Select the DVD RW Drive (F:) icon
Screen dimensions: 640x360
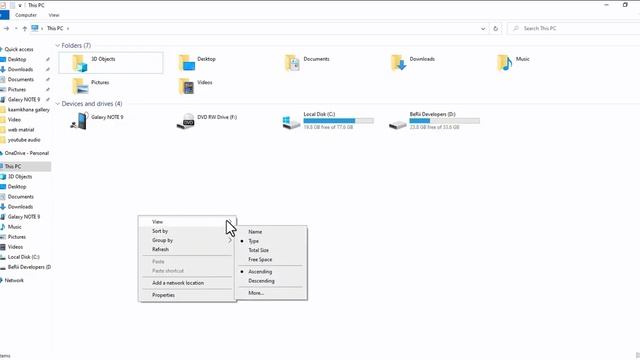pos(186,121)
